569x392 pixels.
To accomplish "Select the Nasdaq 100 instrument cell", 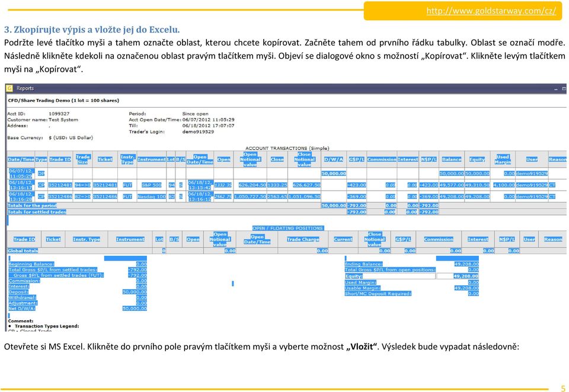I will click(151, 197).
